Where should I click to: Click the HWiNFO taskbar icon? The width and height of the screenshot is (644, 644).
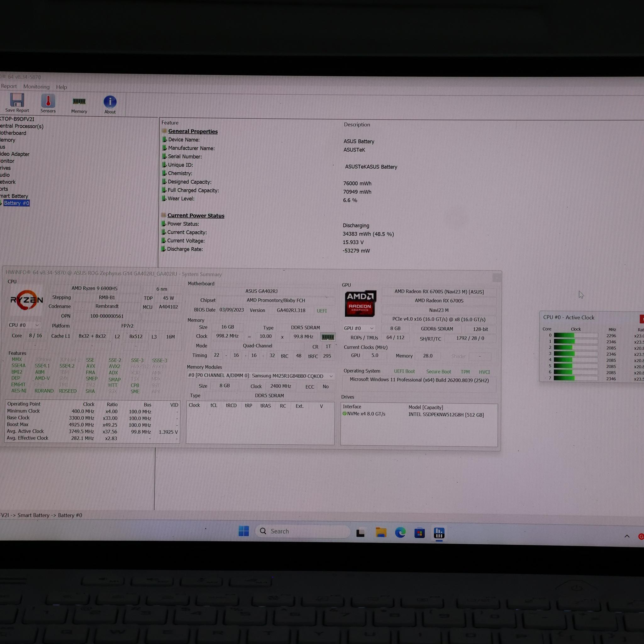click(439, 533)
